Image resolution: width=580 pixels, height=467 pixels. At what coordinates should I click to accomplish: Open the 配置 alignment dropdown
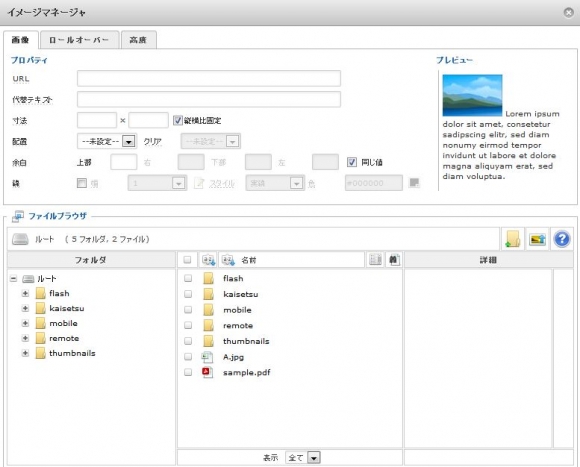click(107, 141)
